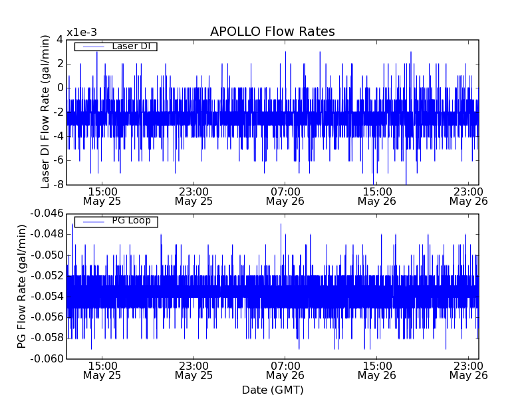
Task: Click the 0 tick on the upper y-axis
Action: click(59, 88)
